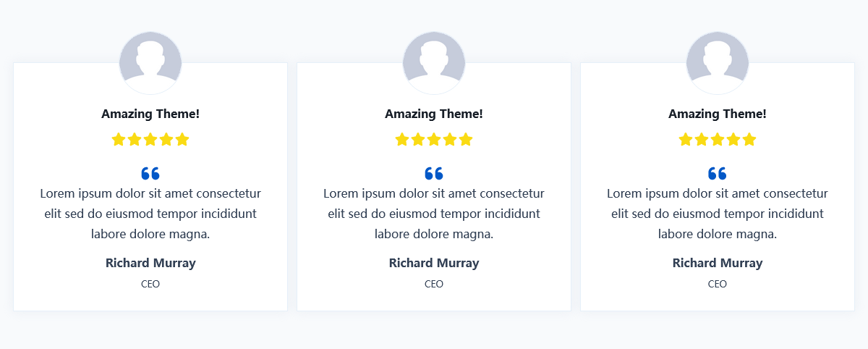Screen dimensions: 868x349
Task: Click Richard Murray's name in the first card
Action: click(150, 263)
